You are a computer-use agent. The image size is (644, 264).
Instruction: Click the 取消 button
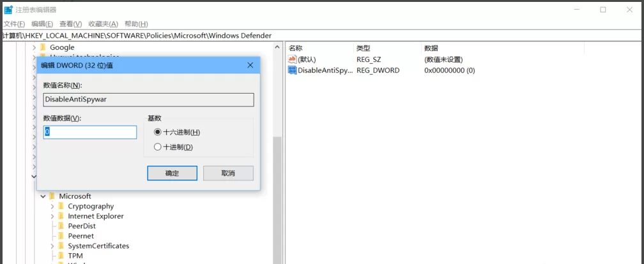point(228,173)
